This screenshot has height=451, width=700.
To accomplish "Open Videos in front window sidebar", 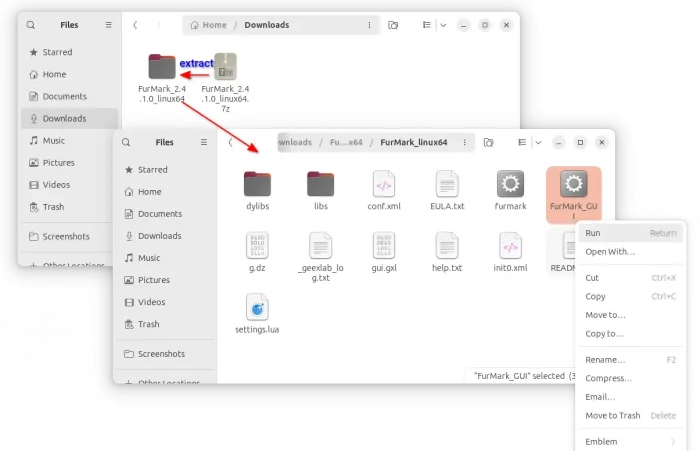I will click(165, 302).
